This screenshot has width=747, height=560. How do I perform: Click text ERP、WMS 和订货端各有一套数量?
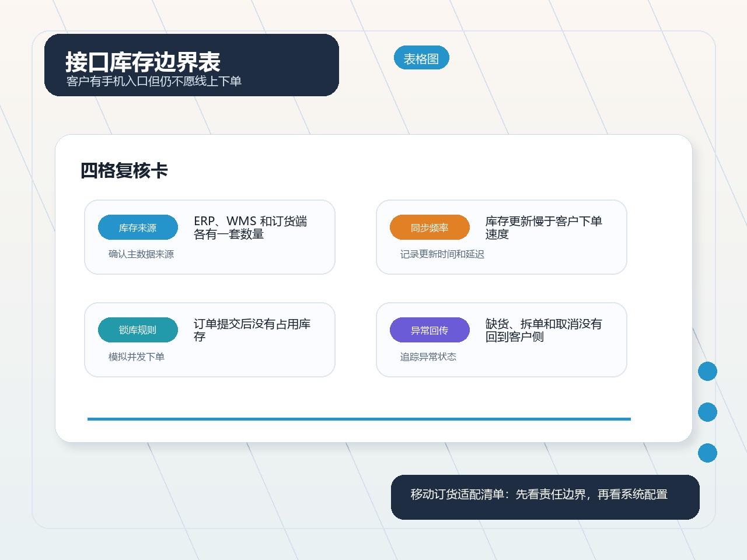(x=251, y=228)
